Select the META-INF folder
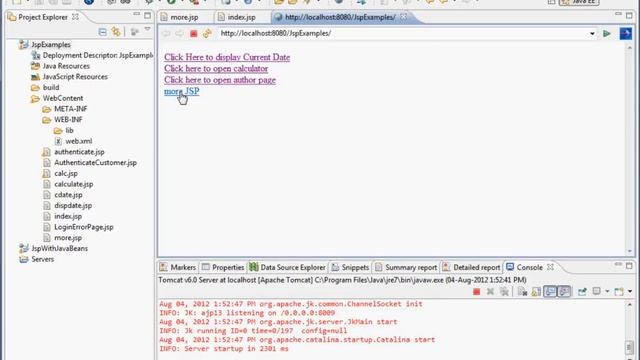This screenshot has height=360, width=640. [70, 109]
